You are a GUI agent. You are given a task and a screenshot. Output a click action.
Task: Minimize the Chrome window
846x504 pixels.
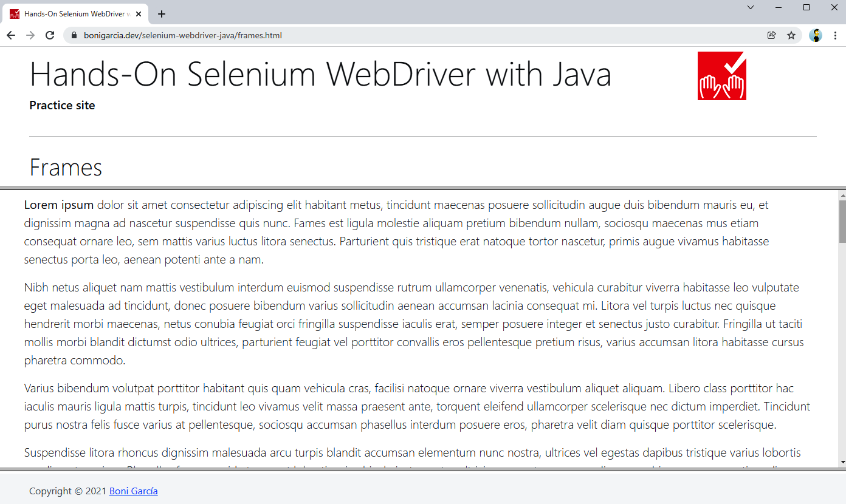tap(779, 7)
